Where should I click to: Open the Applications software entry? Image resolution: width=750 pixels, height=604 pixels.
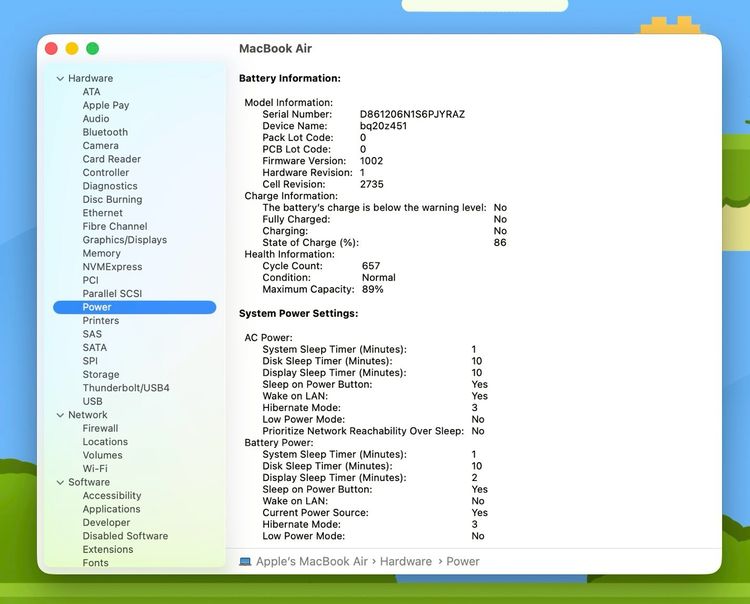point(111,509)
